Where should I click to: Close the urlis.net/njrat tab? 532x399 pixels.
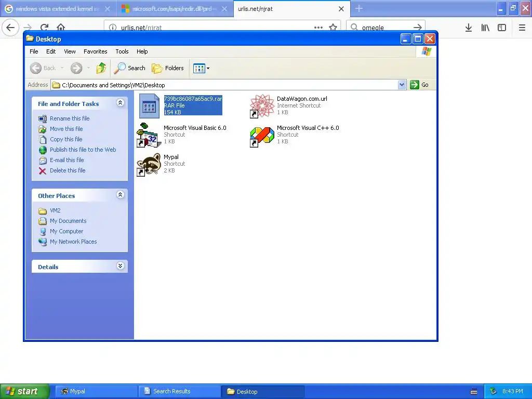pyautogui.click(x=341, y=9)
